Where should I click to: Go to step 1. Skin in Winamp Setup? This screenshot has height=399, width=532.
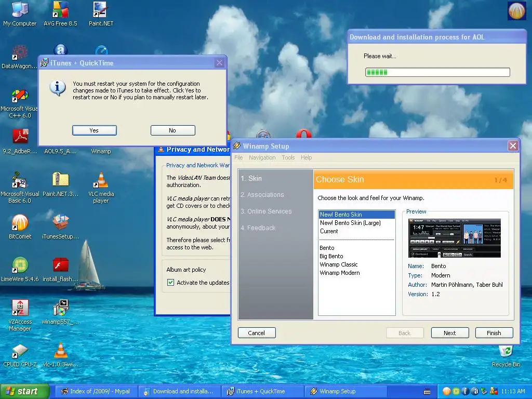click(251, 178)
